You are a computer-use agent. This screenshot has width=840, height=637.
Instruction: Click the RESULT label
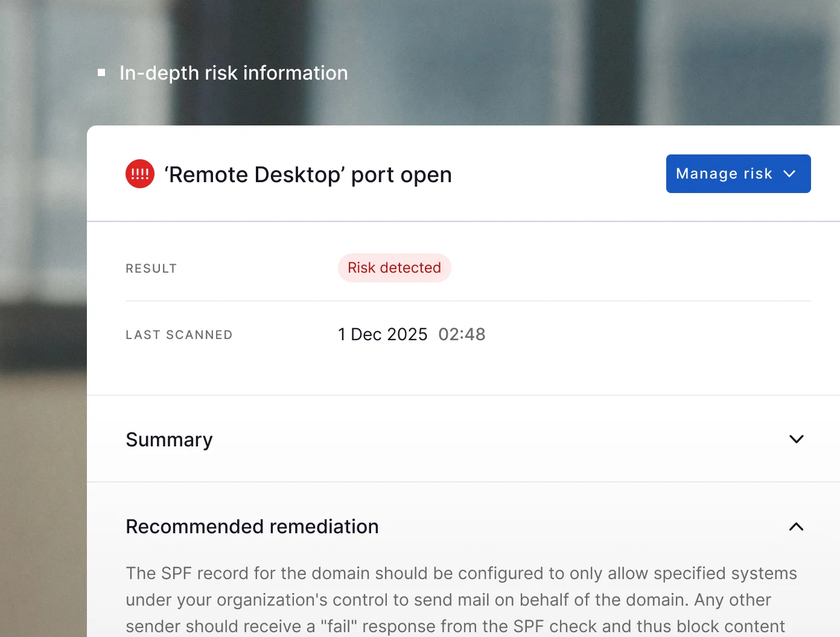(151, 268)
